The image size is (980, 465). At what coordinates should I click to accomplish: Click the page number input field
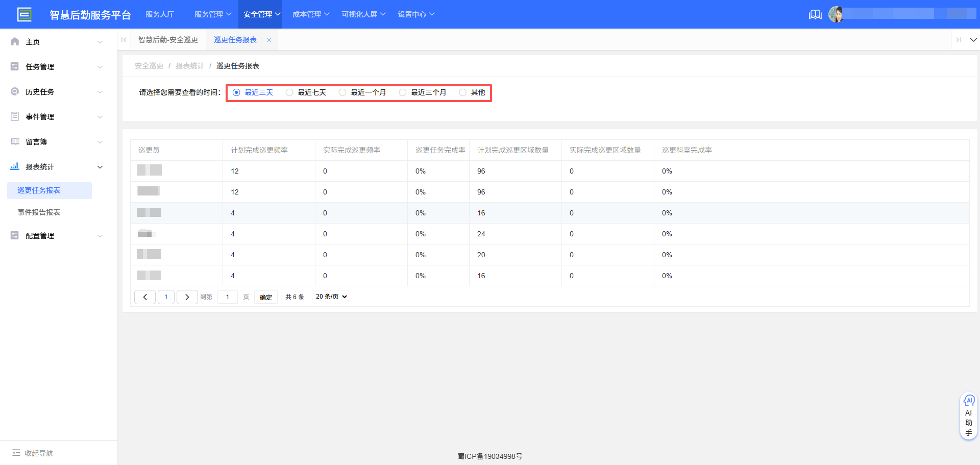coord(228,297)
